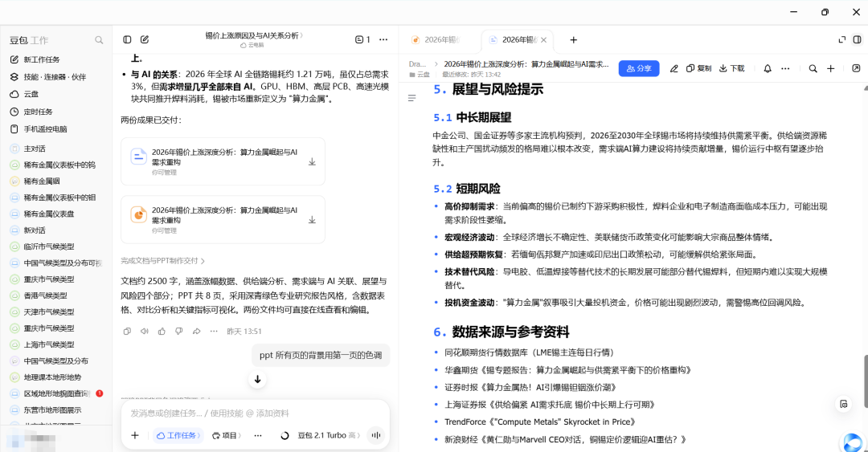Open chat header more options menu
The image size is (868, 452).
[x=383, y=40]
